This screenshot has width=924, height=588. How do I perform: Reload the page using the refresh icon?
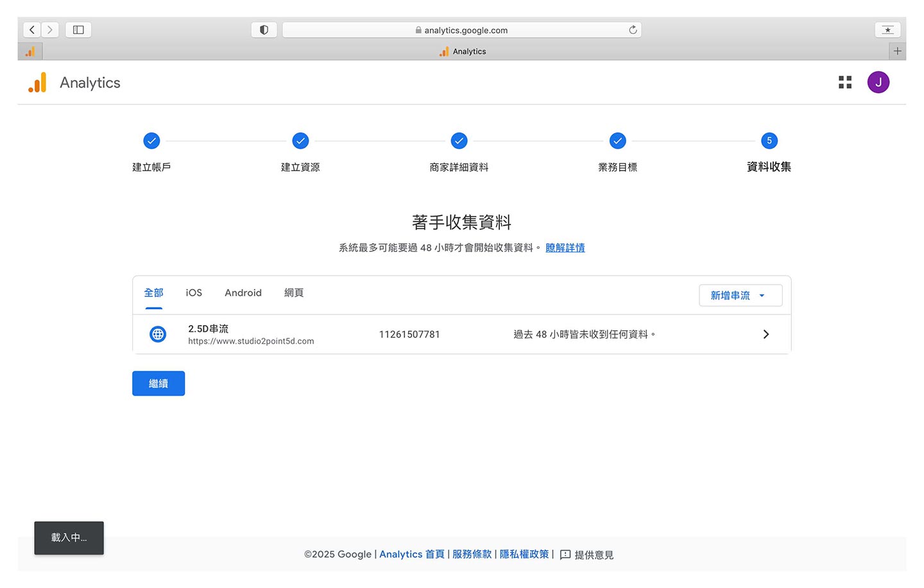[633, 29]
